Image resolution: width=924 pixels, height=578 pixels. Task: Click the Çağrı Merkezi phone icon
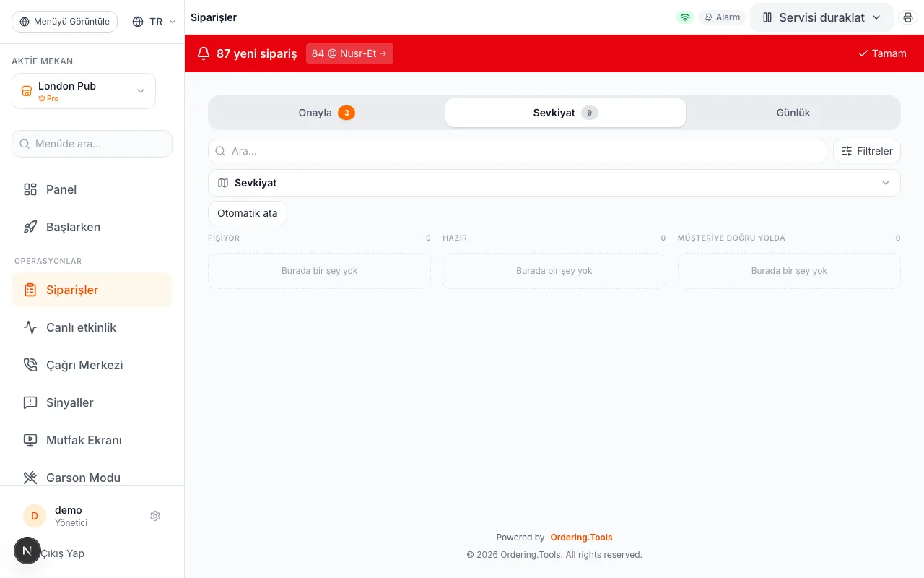pos(30,365)
